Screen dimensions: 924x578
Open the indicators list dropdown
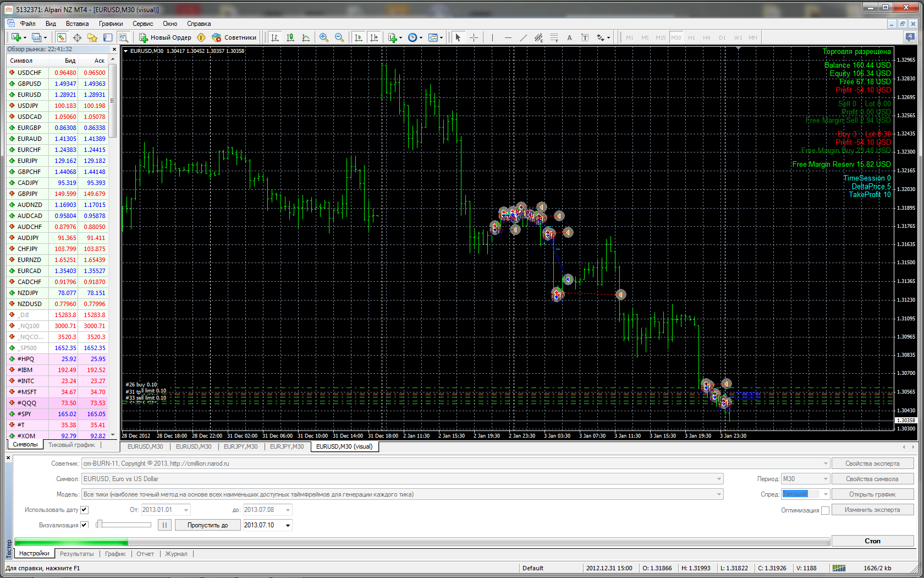[x=395, y=37]
